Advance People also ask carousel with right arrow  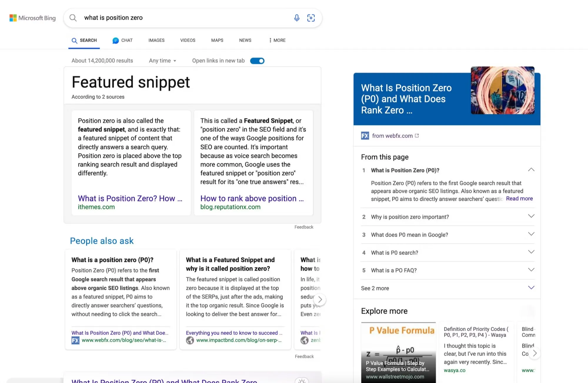click(320, 300)
